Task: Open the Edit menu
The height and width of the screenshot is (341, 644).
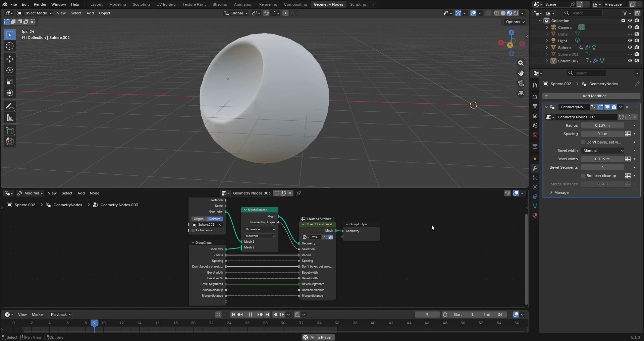Action: tap(25, 4)
